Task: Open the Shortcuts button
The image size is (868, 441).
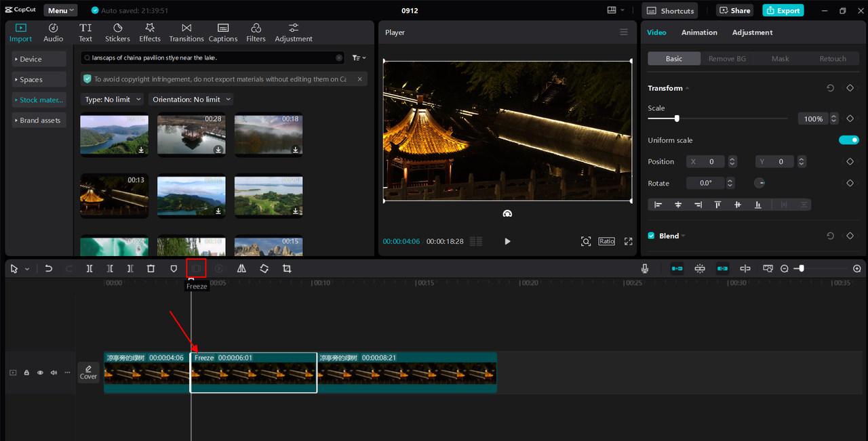Action: tap(670, 10)
